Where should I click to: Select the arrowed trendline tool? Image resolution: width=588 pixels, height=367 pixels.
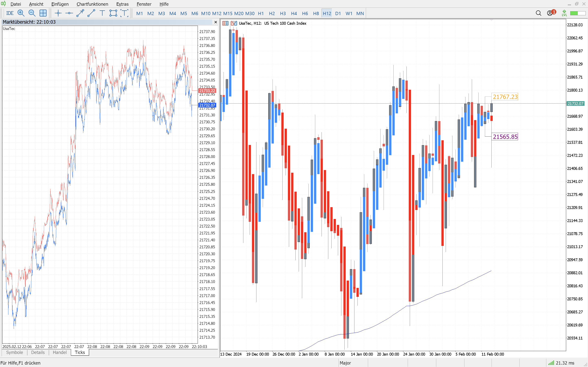[80, 13]
